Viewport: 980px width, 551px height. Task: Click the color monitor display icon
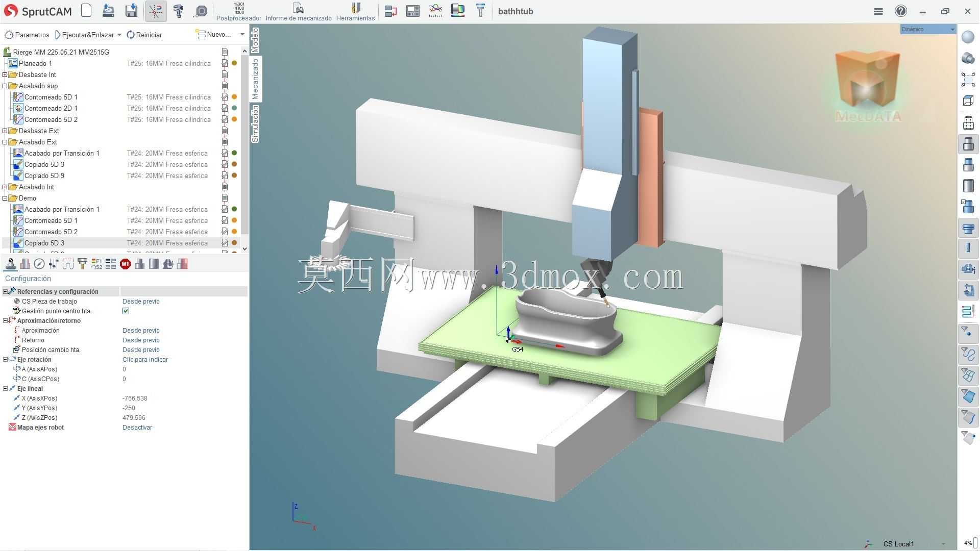pos(458,11)
